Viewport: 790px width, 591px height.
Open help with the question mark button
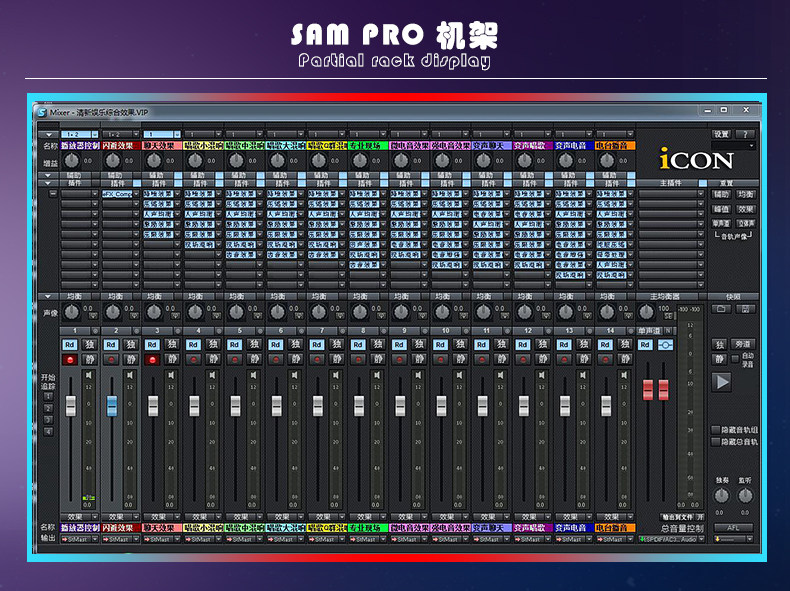745,134
